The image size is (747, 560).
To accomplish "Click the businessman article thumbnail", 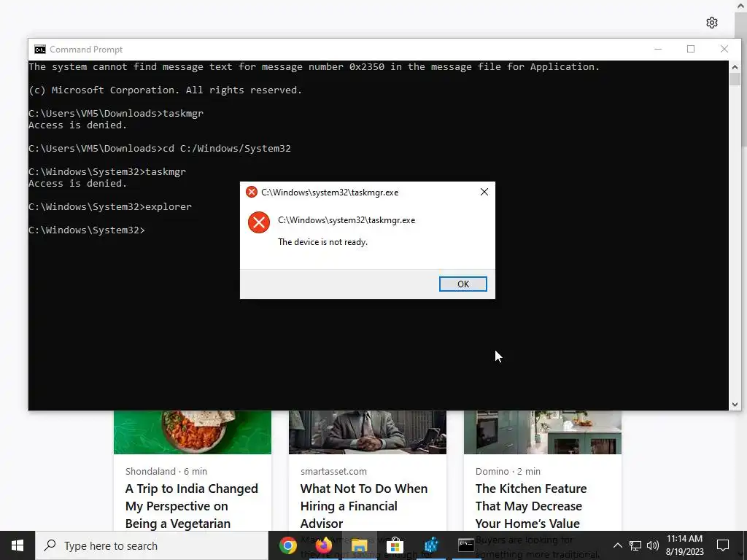I will click(368, 432).
